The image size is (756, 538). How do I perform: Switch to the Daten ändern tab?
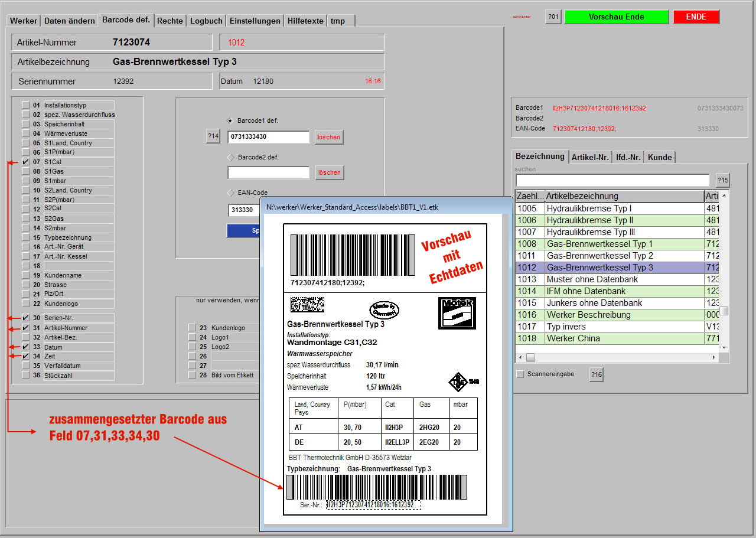69,21
